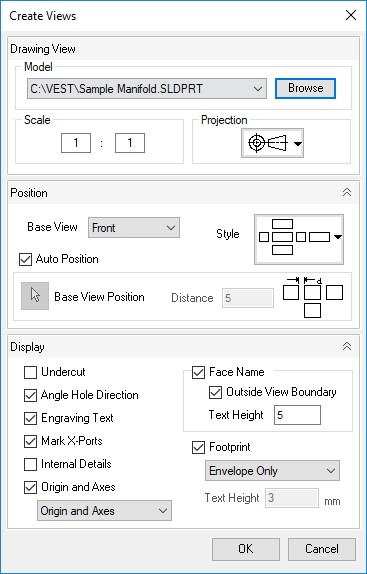Screen dimensions: 367x574
Task: Toggle the Footprint checkbox
Action: coord(198,447)
